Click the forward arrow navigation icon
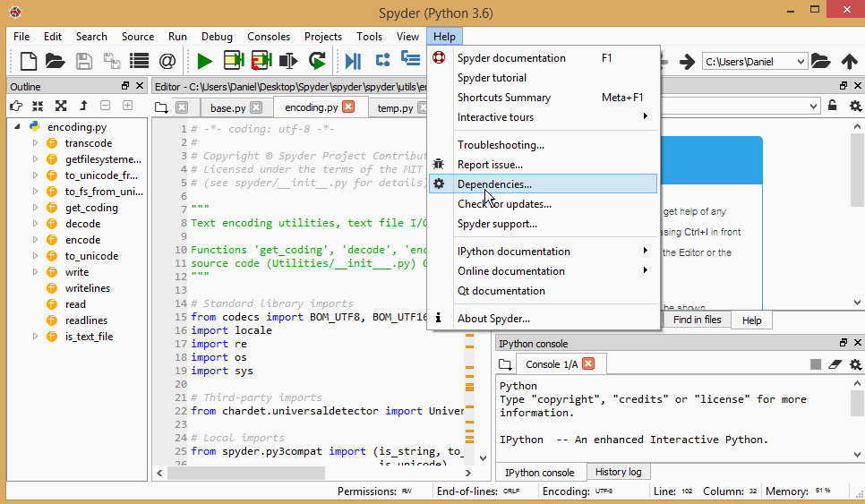This screenshot has height=504, width=865. coord(687,61)
